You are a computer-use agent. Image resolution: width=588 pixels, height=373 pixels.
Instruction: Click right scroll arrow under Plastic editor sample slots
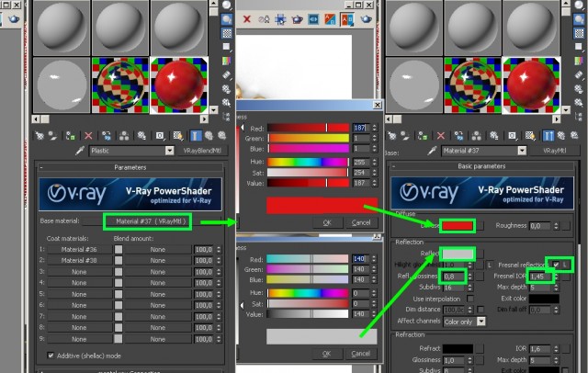(204, 119)
